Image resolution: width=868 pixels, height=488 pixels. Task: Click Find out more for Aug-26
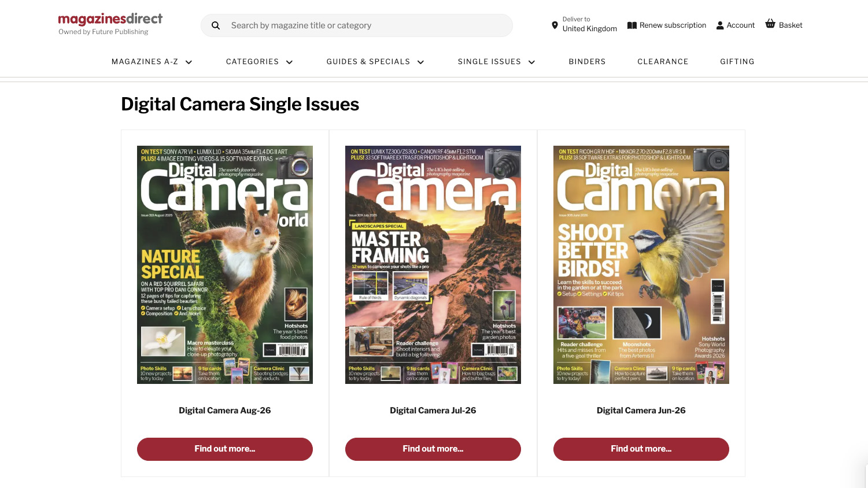pyautogui.click(x=225, y=449)
